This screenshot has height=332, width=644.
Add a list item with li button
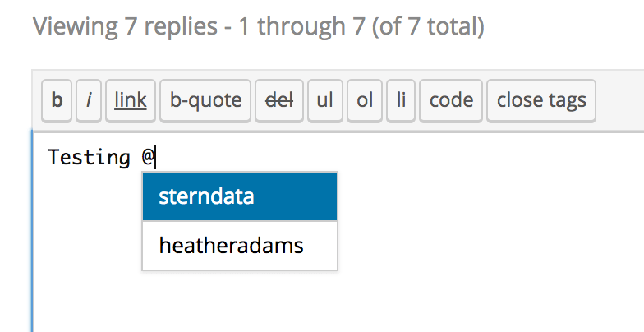pos(401,100)
